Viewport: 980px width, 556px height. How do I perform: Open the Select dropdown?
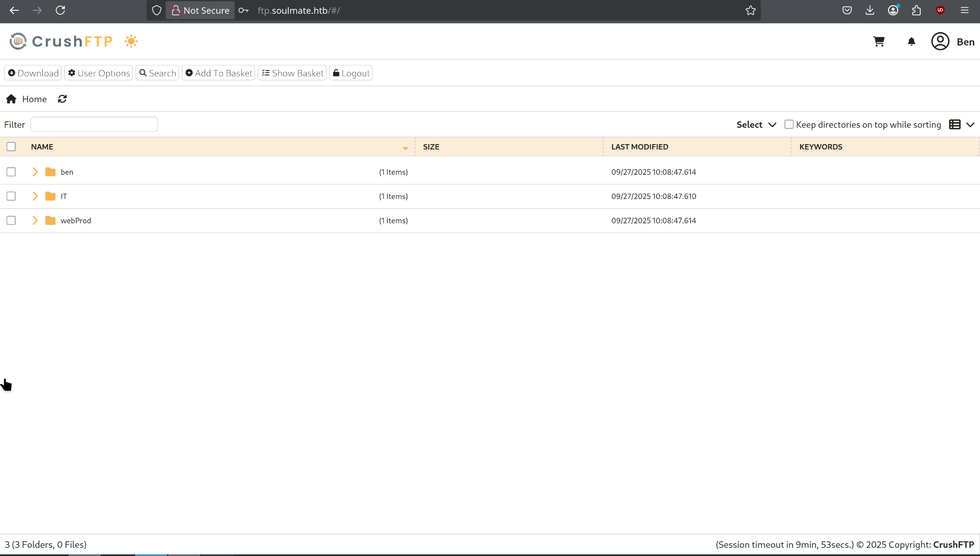point(756,125)
